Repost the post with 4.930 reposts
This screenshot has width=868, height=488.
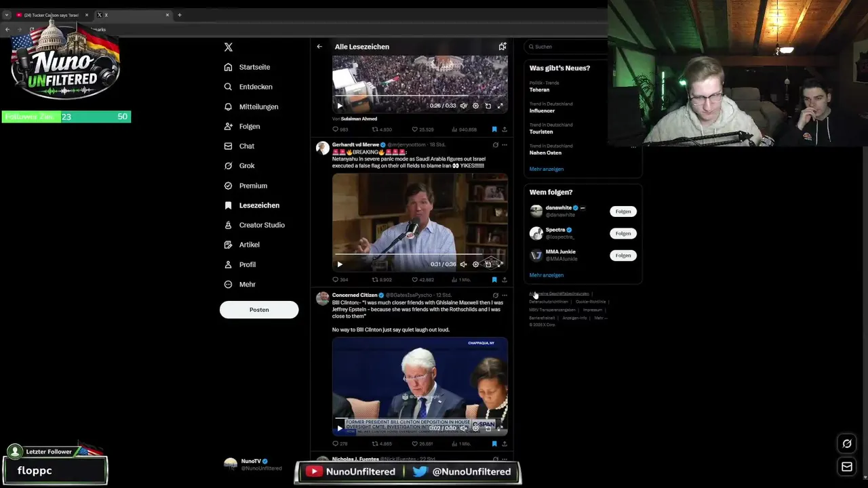pos(382,129)
